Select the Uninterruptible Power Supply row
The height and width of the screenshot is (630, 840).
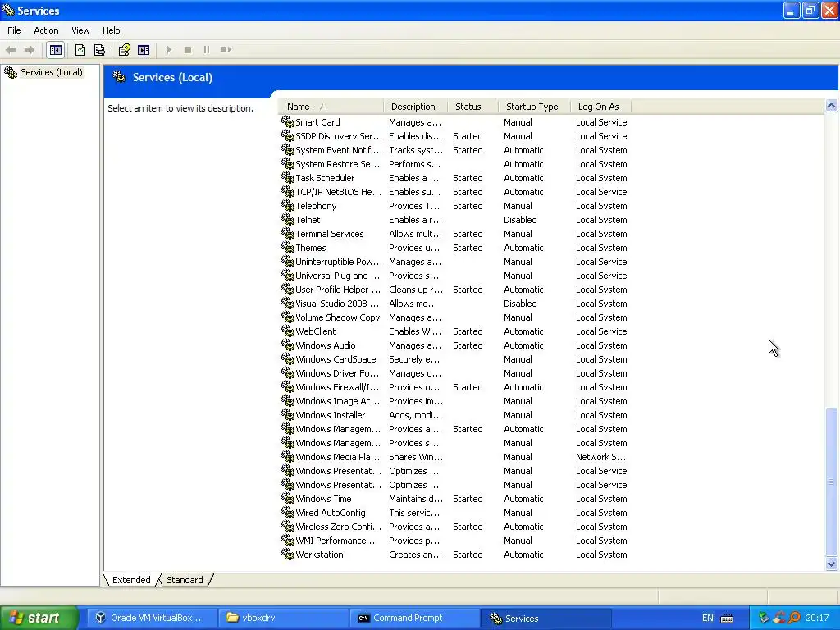pyautogui.click(x=454, y=262)
